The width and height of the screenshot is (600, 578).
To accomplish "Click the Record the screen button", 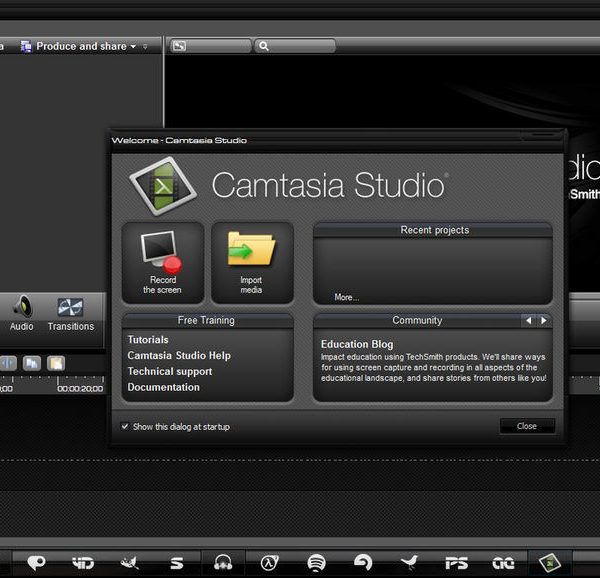I will pyautogui.click(x=163, y=262).
